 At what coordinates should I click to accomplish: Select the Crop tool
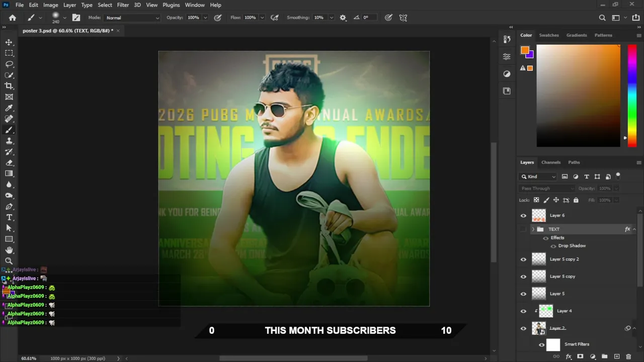[x=9, y=86]
